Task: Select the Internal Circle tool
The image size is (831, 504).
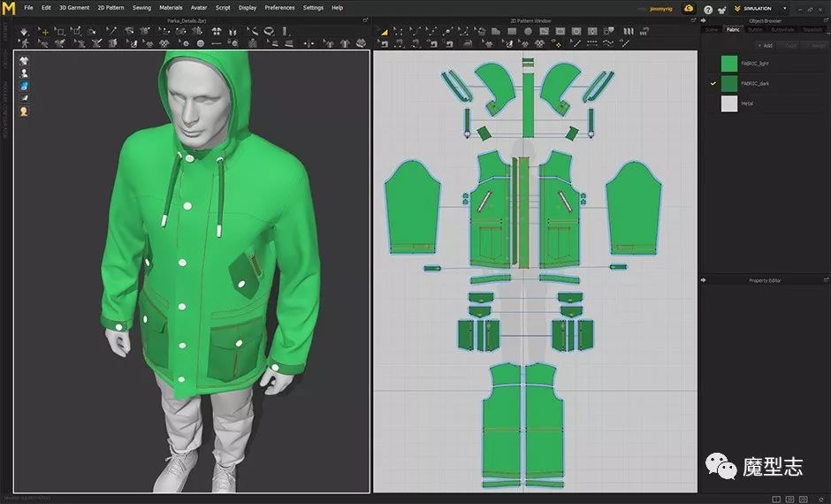Action: [x=576, y=32]
